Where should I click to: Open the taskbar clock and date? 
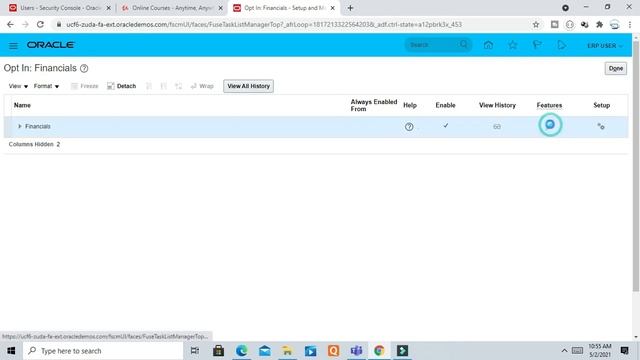tap(600, 351)
